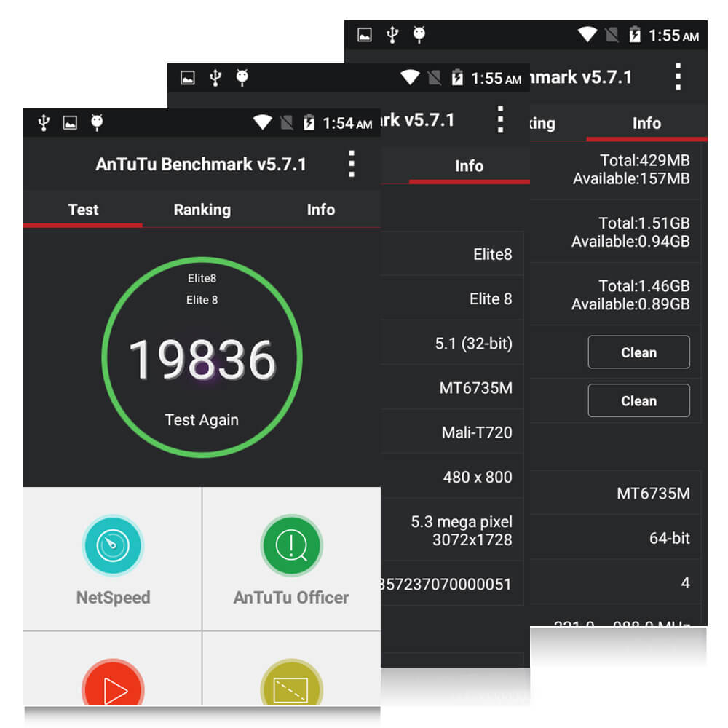The width and height of the screenshot is (728, 728).
Task: Tap the yellow screen test icon
Action: point(291,683)
